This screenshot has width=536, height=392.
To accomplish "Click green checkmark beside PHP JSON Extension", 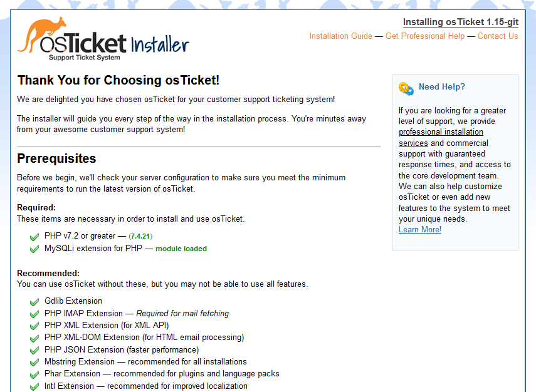I will (34, 350).
